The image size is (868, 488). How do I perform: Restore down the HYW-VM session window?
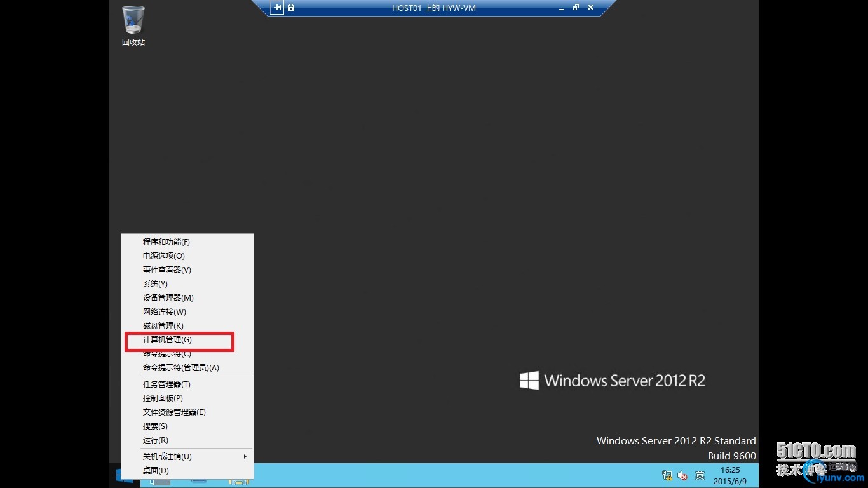click(576, 8)
